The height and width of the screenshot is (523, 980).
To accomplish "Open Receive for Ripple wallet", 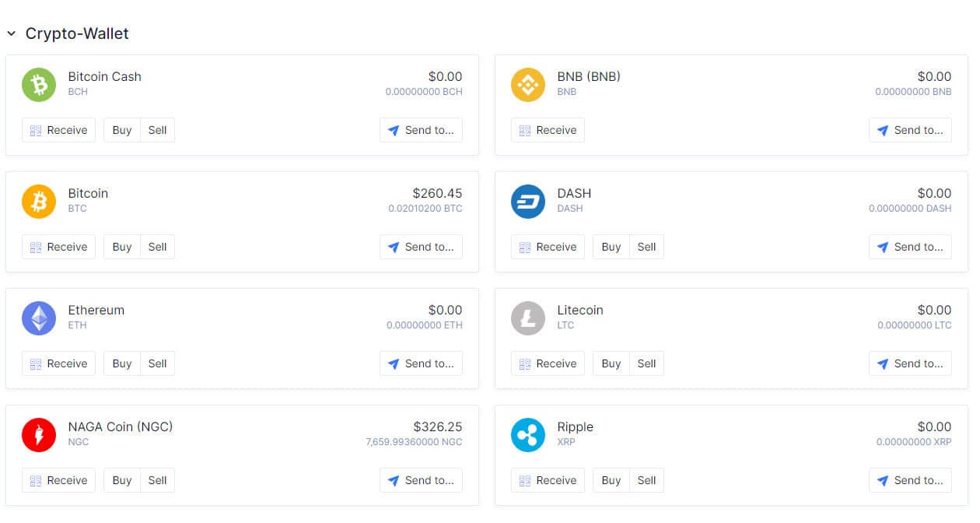I will click(x=548, y=480).
